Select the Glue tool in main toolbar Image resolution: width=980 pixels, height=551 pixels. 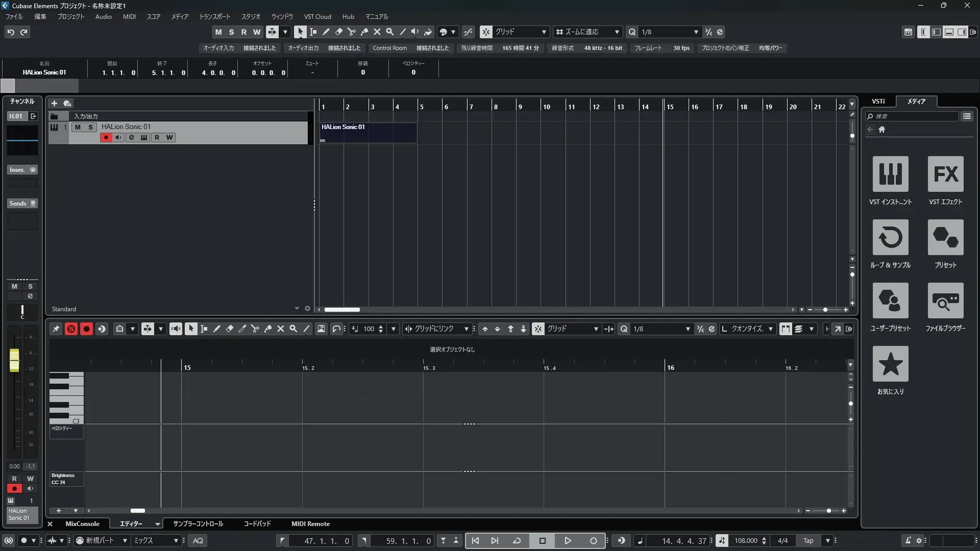pos(364,32)
